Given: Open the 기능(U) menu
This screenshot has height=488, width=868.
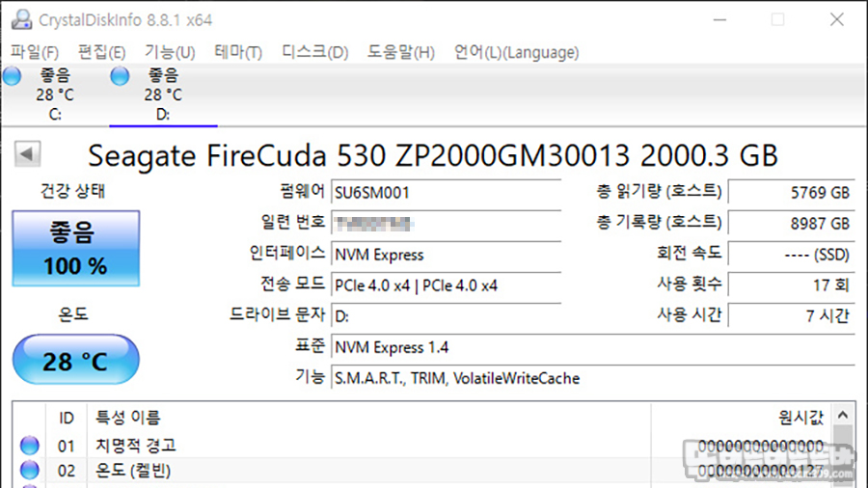Looking at the screenshot, I should pos(170,53).
